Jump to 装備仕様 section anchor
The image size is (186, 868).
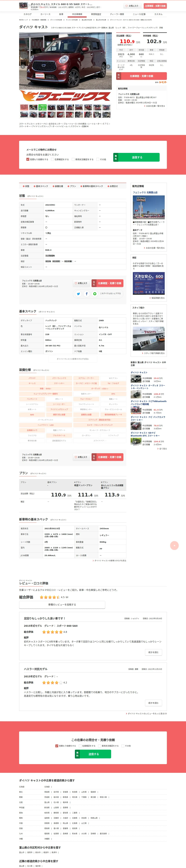58,186
